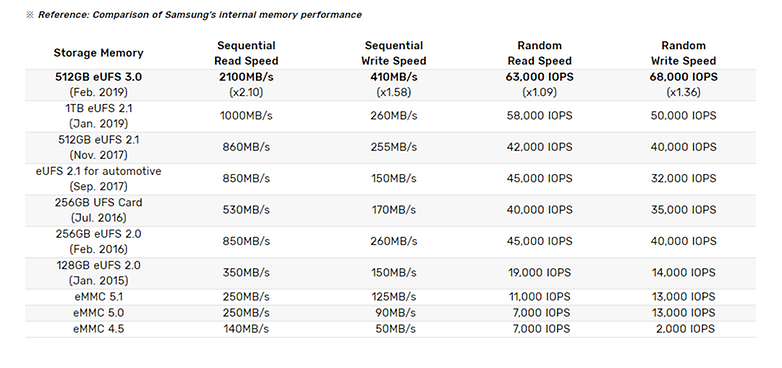The height and width of the screenshot is (368, 782).
Task: Select the eMMC 4.5 row label
Action: click(98, 329)
